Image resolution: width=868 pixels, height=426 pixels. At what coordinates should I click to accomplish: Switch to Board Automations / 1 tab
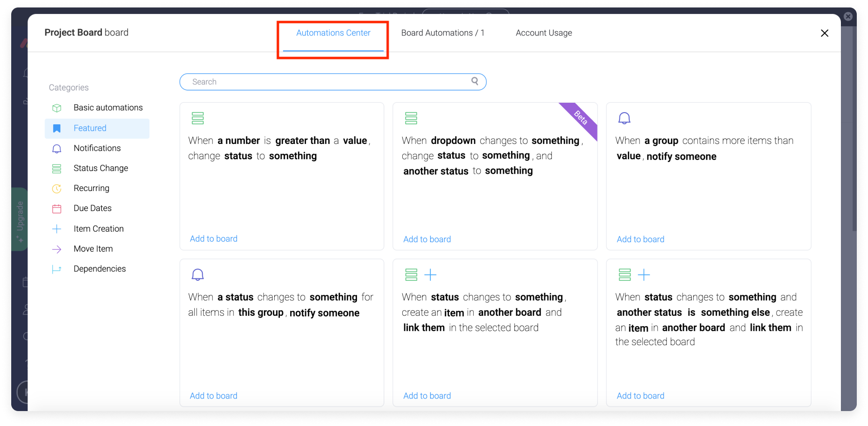[442, 33]
